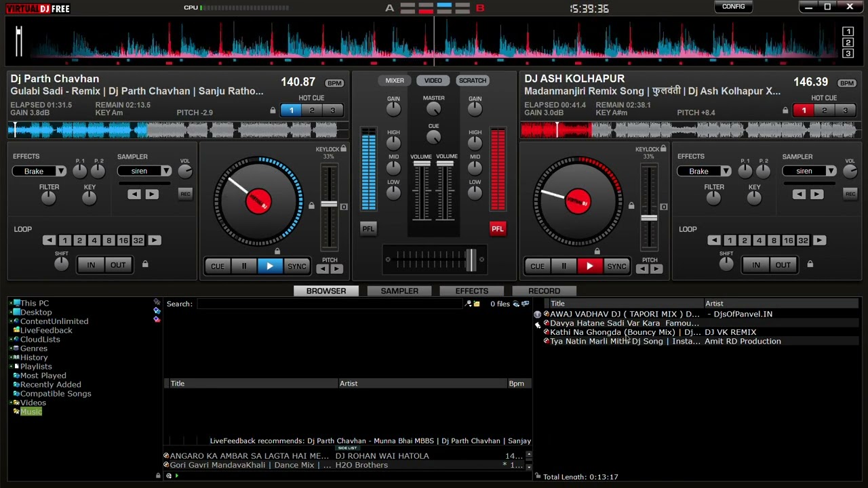This screenshot has width=868, height=488.
Task: Open left deck siren sampler dropdown
Action: click(x=166, y=171)
